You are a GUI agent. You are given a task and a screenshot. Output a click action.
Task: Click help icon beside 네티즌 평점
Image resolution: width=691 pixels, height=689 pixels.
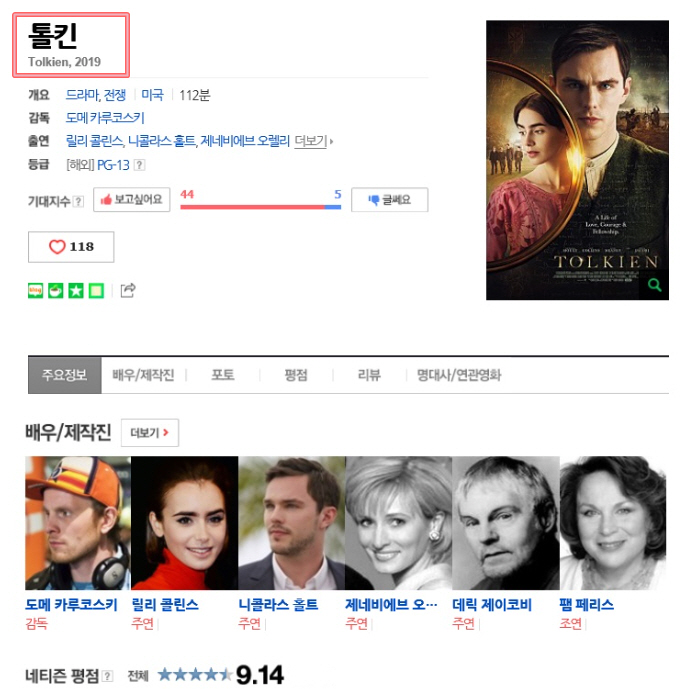[x=108, y=676]
